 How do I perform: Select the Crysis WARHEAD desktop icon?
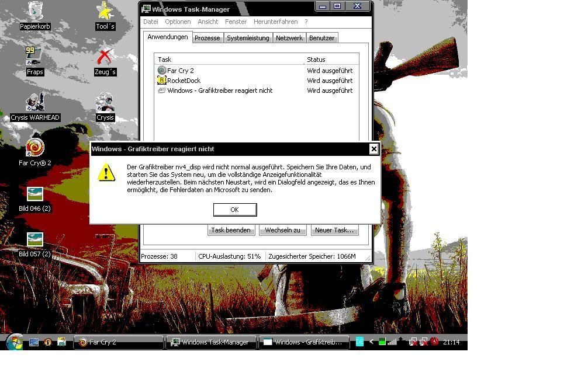(x=35, y=107)
